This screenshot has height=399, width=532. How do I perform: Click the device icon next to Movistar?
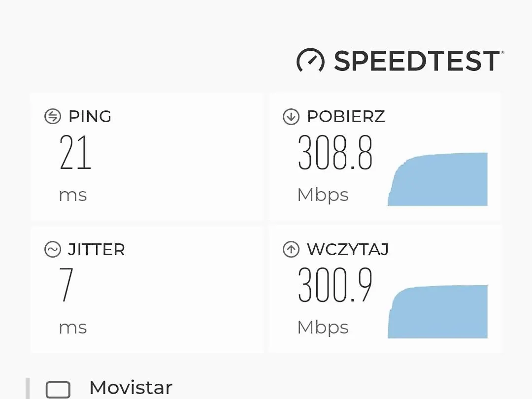58,390
